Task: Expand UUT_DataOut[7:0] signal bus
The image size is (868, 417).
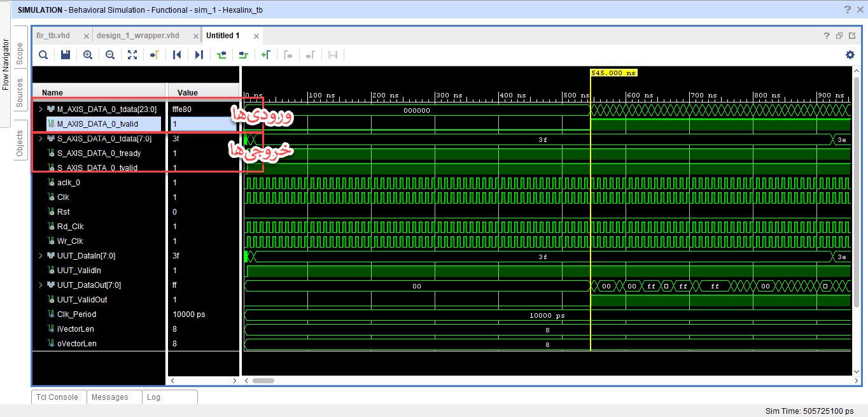Action: pos(41,285)
